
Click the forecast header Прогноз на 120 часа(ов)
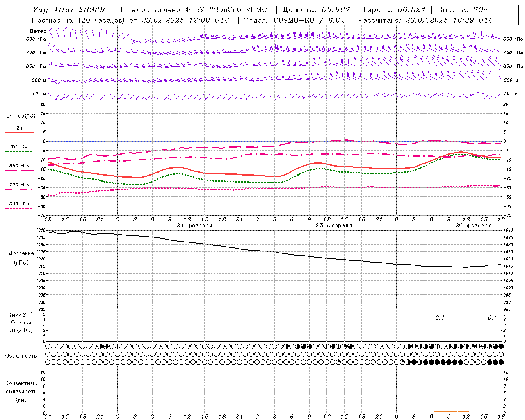pos(79,20)
